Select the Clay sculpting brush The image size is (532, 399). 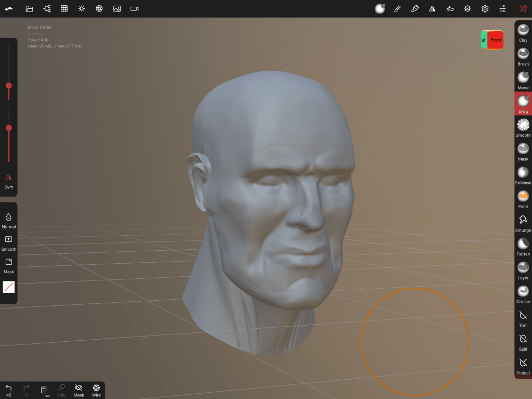point(523,33)
